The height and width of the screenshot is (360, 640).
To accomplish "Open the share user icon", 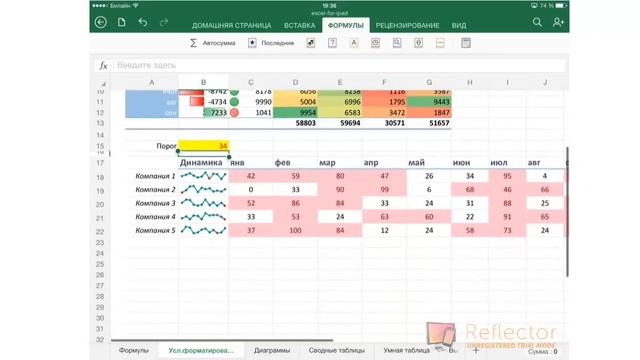I will coord(558,22).
